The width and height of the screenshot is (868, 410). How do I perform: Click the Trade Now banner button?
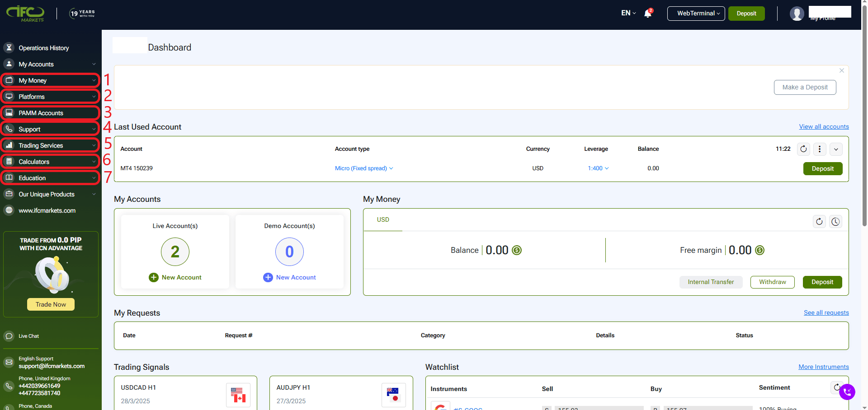[x=51, y=304]
